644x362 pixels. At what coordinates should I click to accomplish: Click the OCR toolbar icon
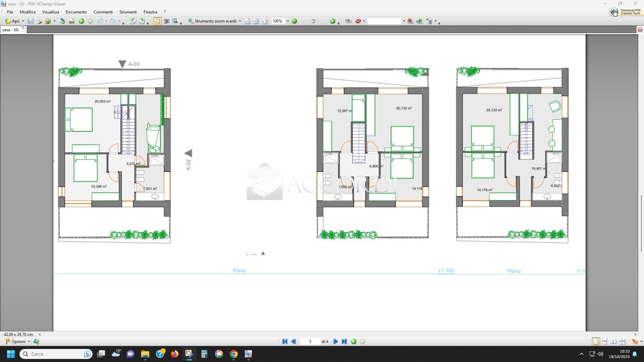point(71,21)
